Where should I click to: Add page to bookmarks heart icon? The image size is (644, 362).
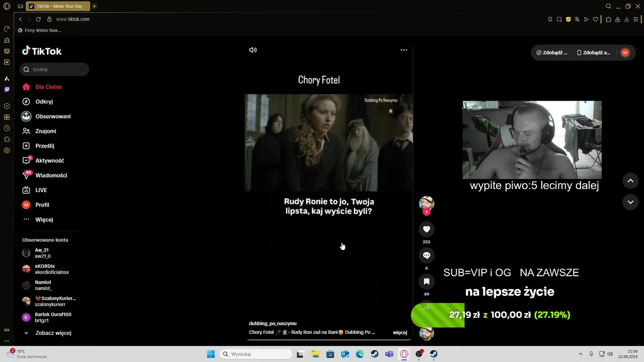[x=596, y=19]
